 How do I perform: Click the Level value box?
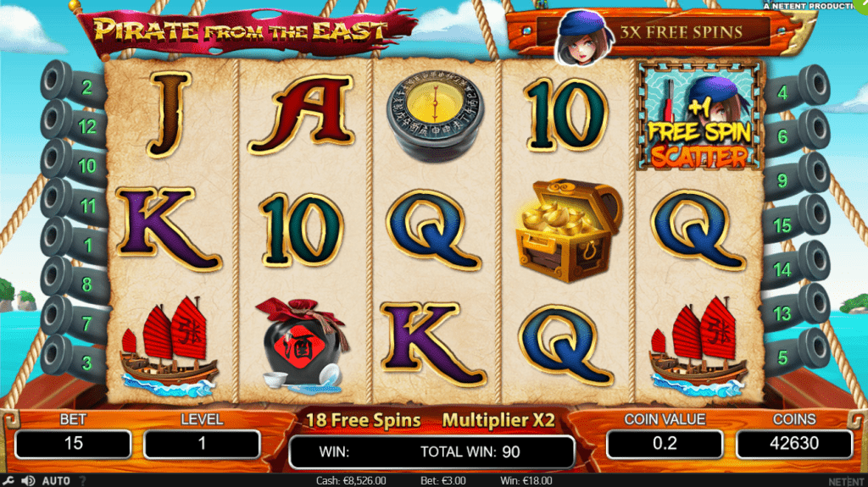[202, 443]
